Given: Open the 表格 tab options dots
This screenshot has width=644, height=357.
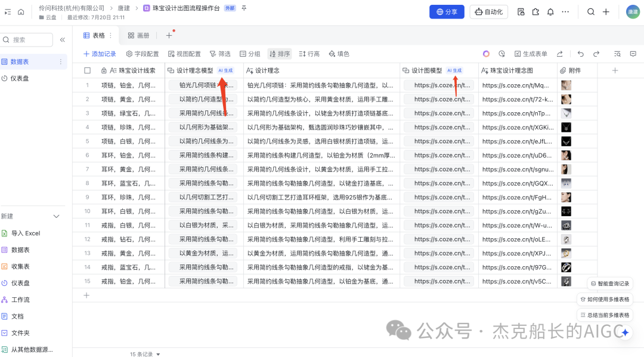Looking at the screenshot, I should click(110, 36).
